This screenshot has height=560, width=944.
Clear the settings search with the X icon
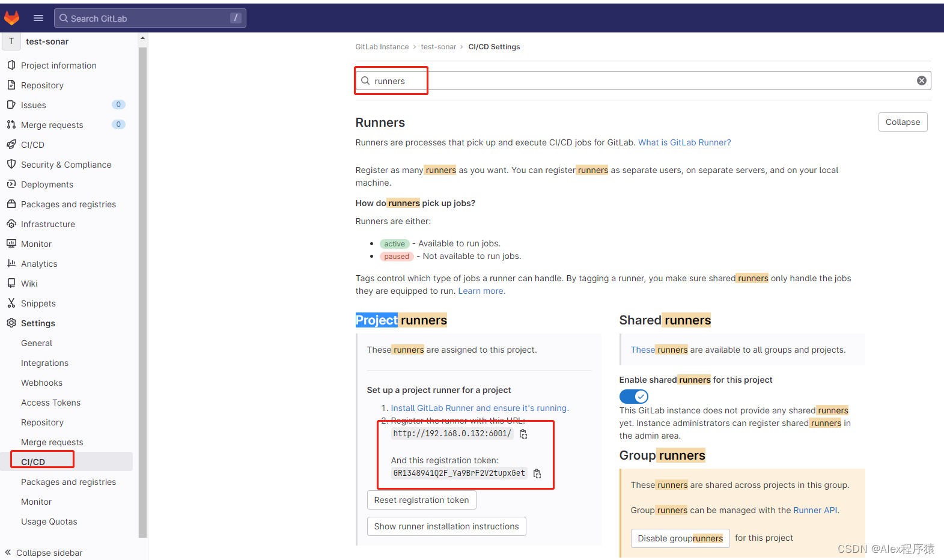click(x=921, y=81)
